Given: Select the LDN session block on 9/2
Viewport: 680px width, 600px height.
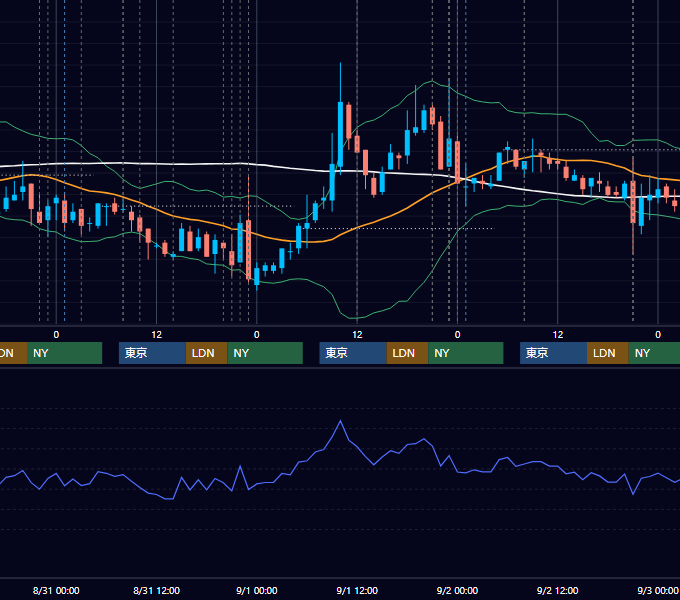Looking at the screenshot, I should click(x=608, y=353).
